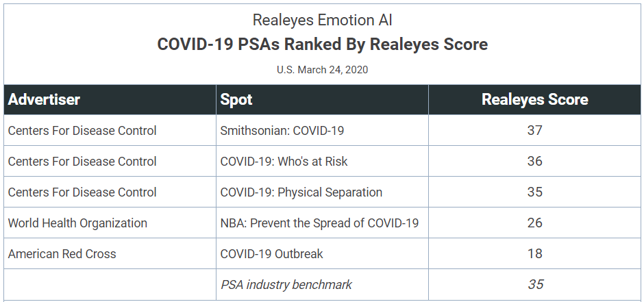Click the 'U.S. March 24, 2020' date line
The width and height of the screenshot is (644, 302).
(x=322, y=70)
